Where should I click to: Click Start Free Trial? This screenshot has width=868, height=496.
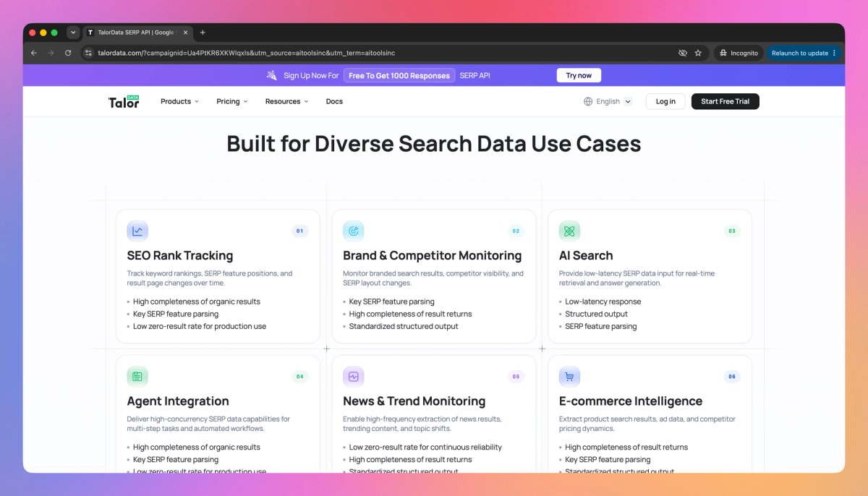click(x=725, y=101)
